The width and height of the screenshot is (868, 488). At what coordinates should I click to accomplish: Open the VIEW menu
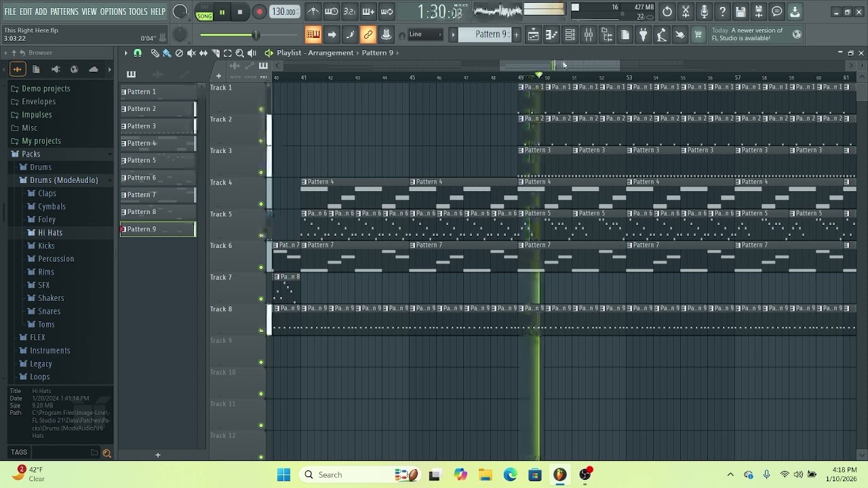90,12
